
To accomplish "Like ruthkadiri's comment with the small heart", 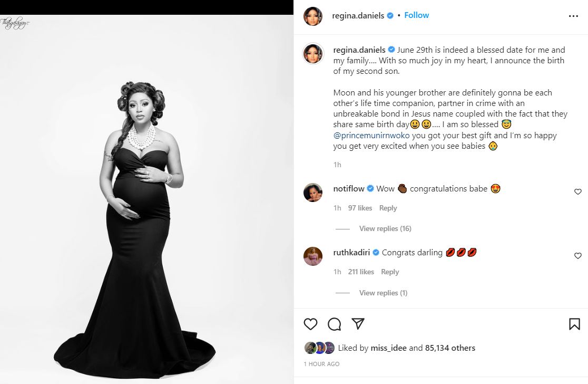I will pyautogui.click(x=577, y=256).
